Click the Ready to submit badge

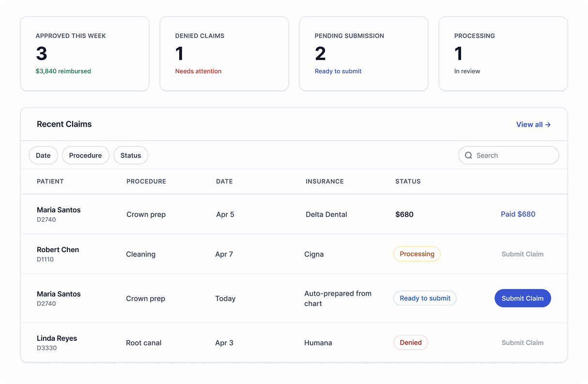425,298
